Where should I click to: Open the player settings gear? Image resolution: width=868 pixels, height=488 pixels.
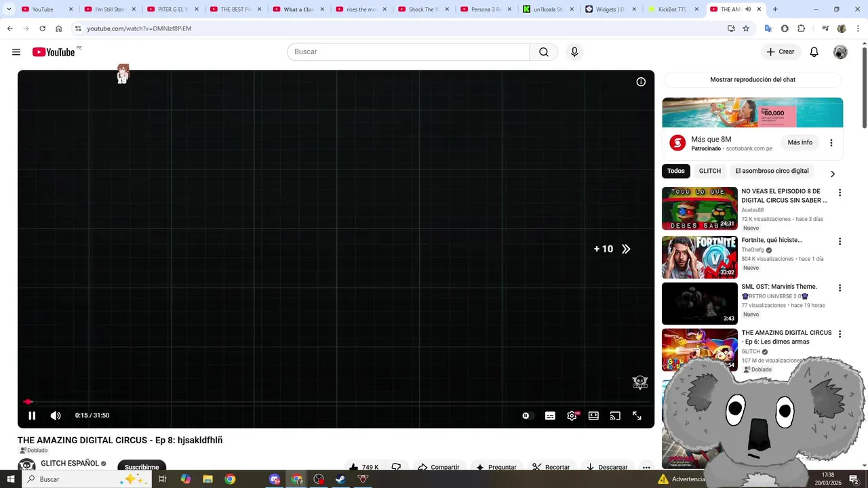tap(572, 415)
